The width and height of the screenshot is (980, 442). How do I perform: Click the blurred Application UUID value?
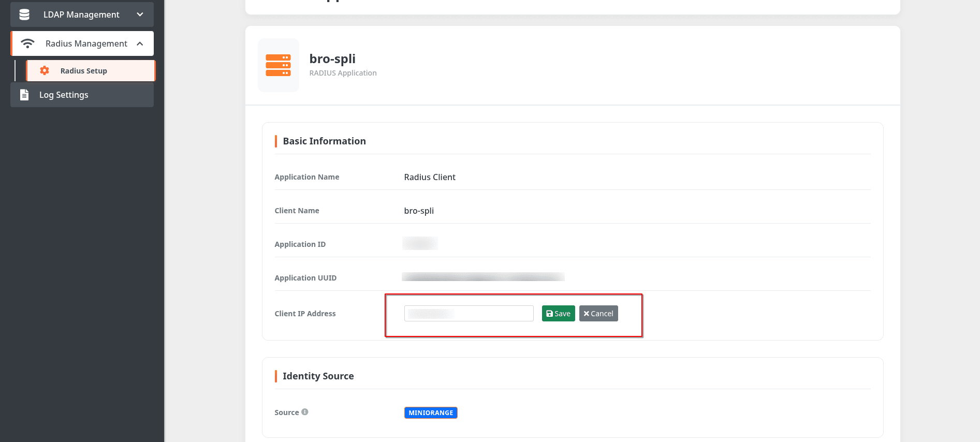pos(483,277)
